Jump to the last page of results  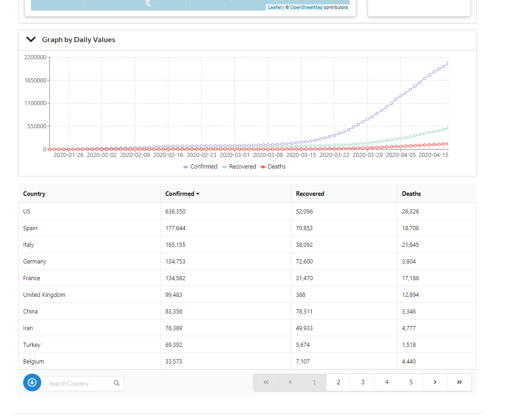tap(459, 382)
